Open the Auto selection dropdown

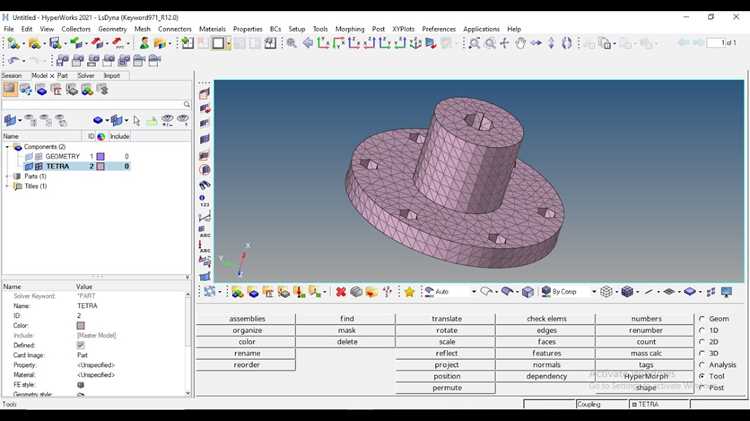coord(474,292)
